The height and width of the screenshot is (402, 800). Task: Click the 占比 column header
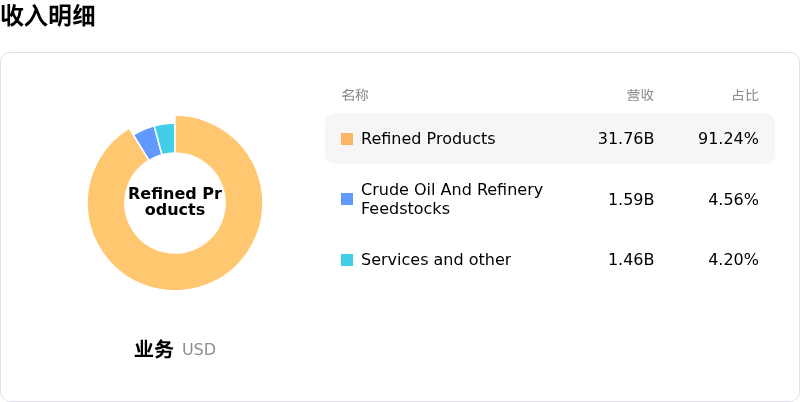[x=745, y=96]
